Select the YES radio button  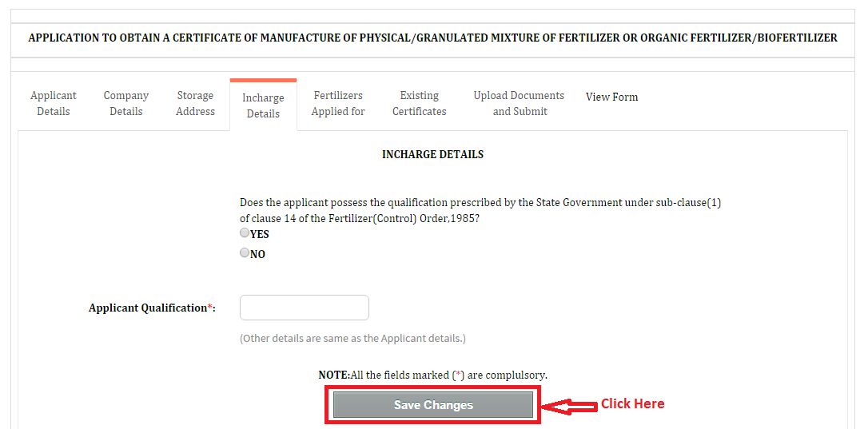244,233
